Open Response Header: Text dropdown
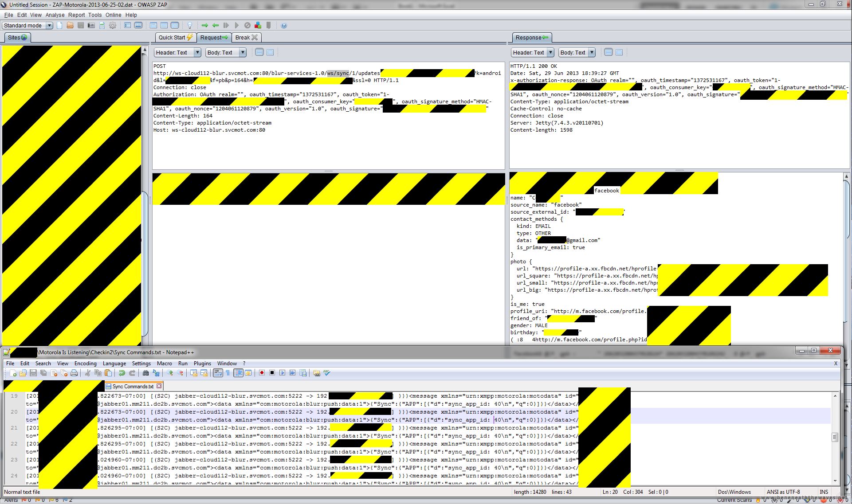The height and width of the screenshot is (504, 852). click(532, 52)
